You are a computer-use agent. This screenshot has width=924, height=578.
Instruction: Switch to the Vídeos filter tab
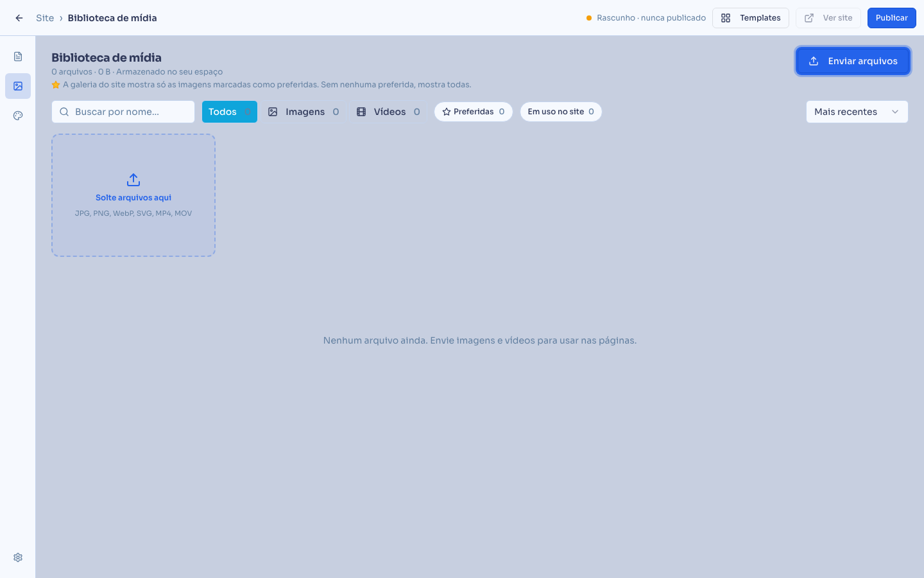(x=389, y=112)
